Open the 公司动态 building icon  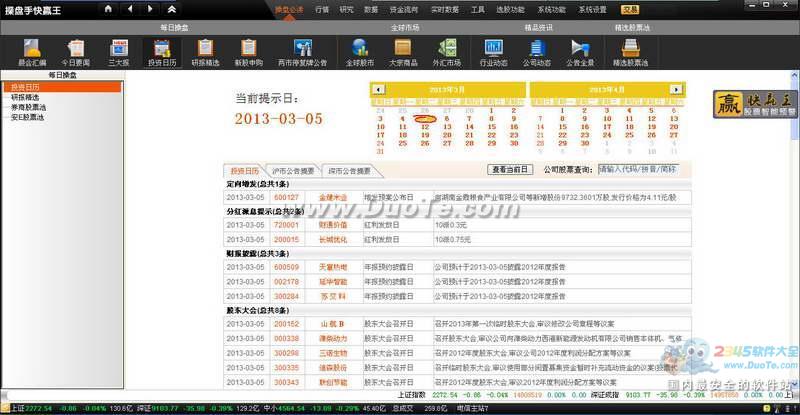pyautogui.click(x=537, y=53)
